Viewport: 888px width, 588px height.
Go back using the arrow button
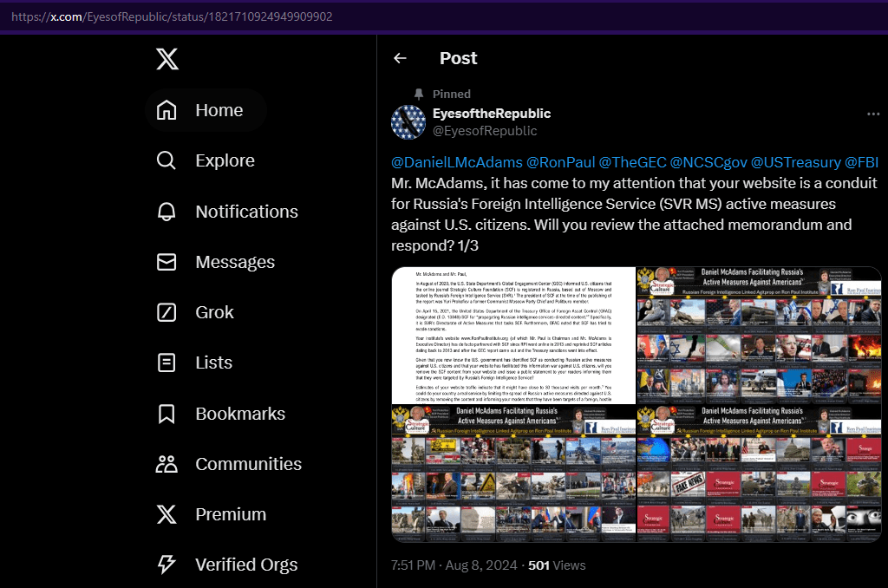click(400, 58)
